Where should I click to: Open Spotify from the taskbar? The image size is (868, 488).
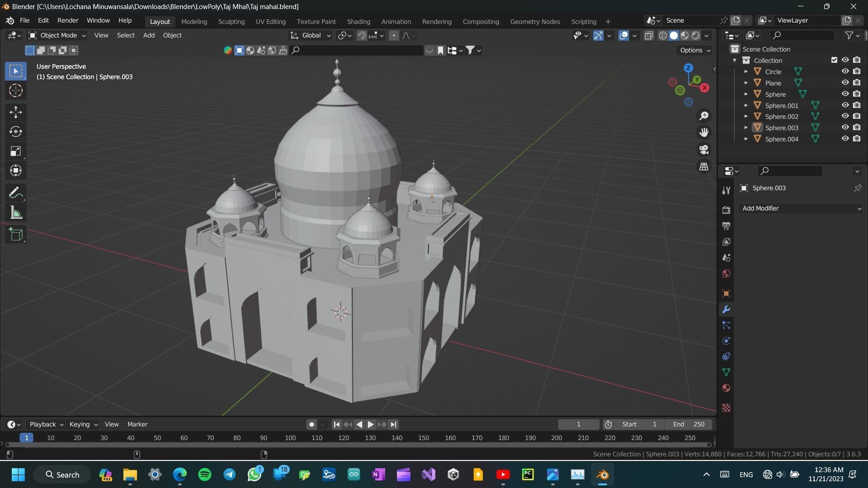(x=205, y=474)
